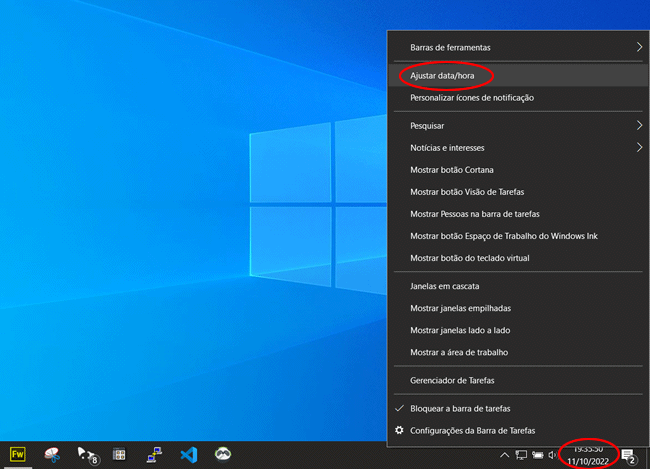Toggle Mostrar botão Cortana option

pyautogui.click(x=451, y=170)
